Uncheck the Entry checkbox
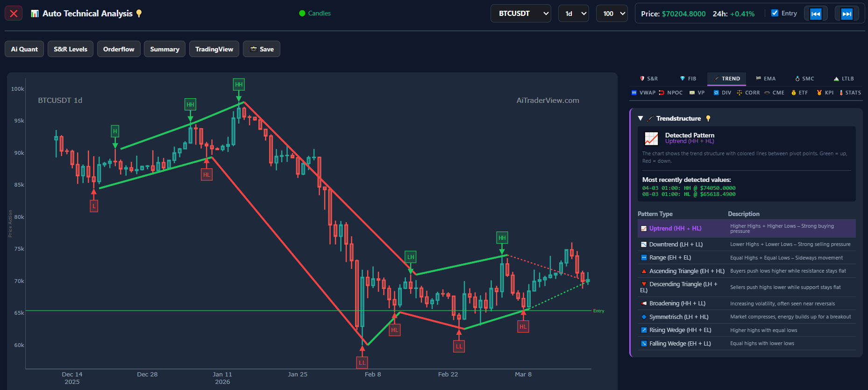 (x=775, y=13)
